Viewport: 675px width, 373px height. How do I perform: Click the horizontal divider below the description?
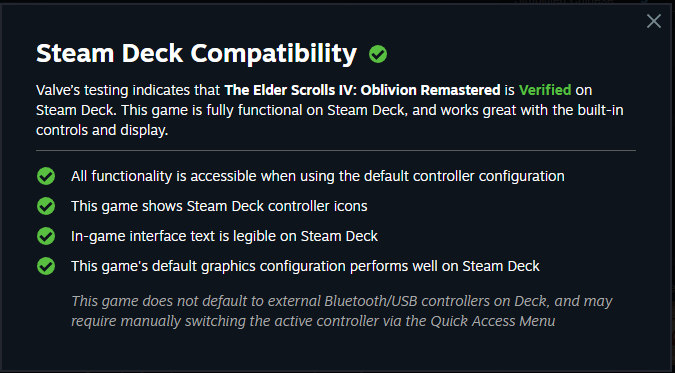click(336, 151)
